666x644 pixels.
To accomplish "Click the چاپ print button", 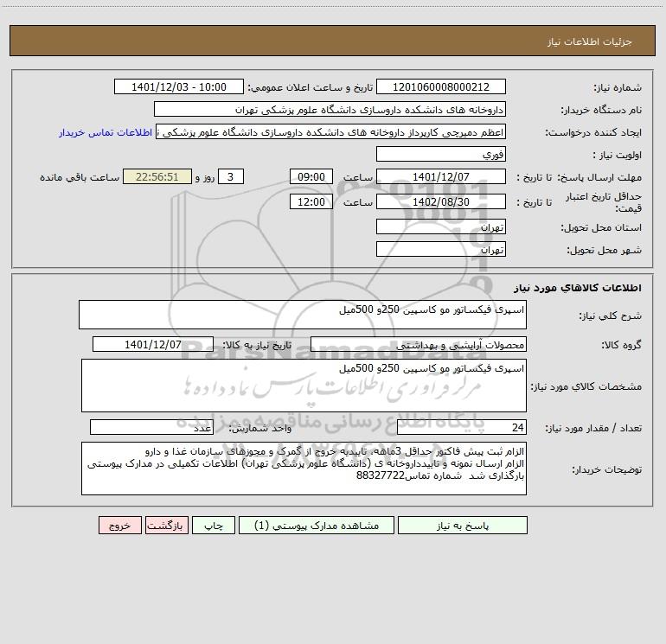I will 214,526.
